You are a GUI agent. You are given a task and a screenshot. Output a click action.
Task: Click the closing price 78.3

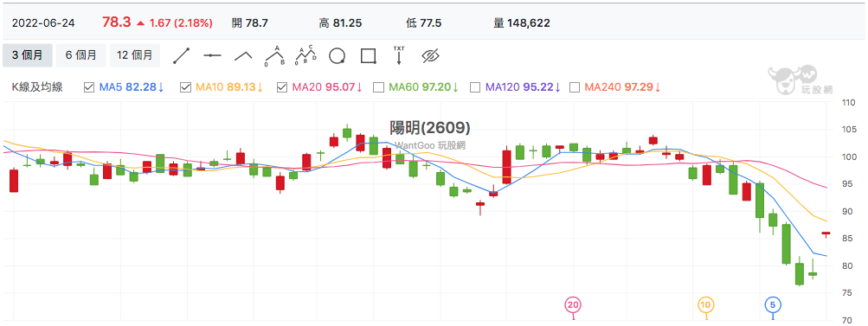[116, 22]
